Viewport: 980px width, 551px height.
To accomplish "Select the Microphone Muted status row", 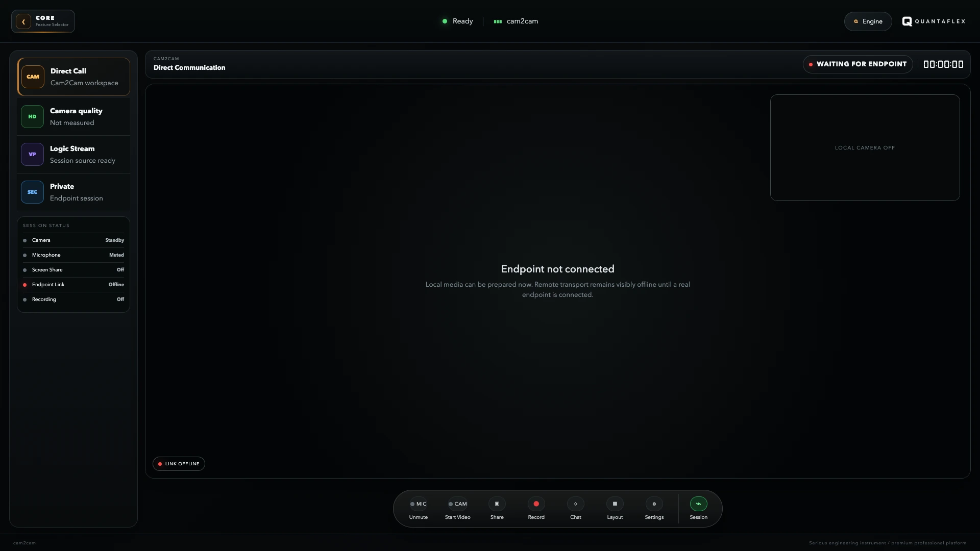I will point(73,255).
